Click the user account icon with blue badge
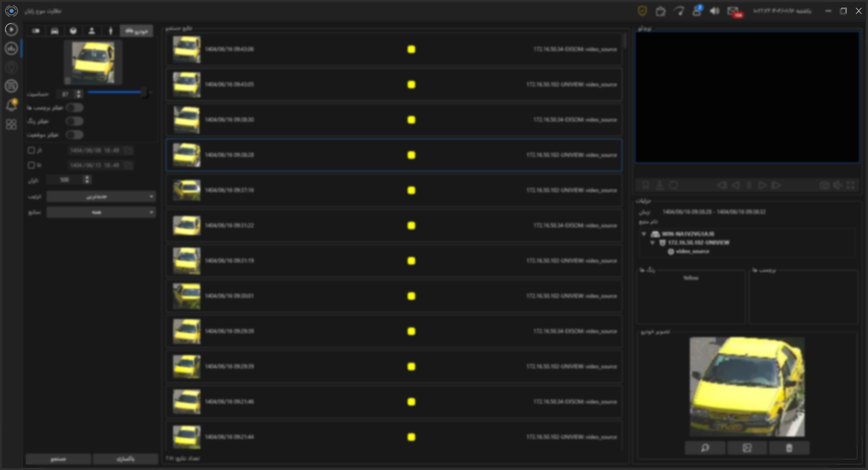This screenshot has width=868, height=470. pyautogui.click(x=697, y=11)
